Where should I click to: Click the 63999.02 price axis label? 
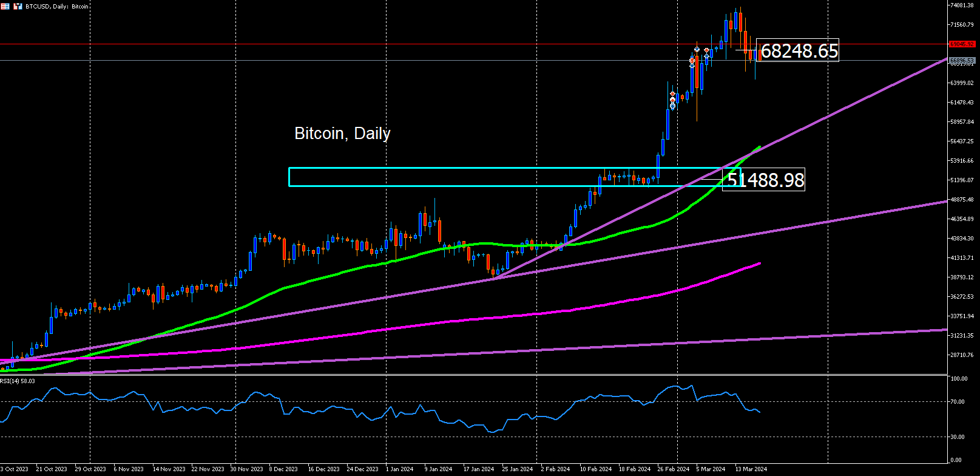tap(962, 83)
